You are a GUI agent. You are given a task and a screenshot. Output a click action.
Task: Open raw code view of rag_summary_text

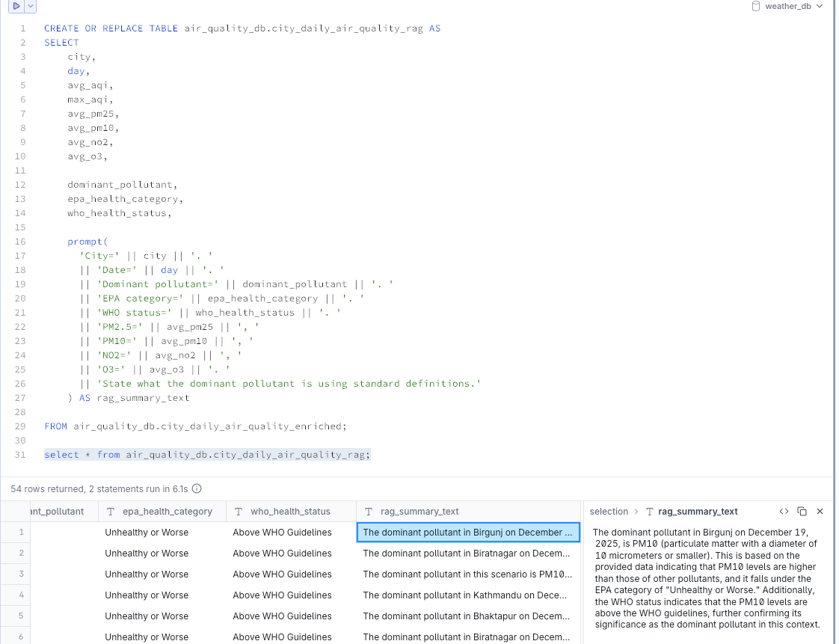(784, 511)
